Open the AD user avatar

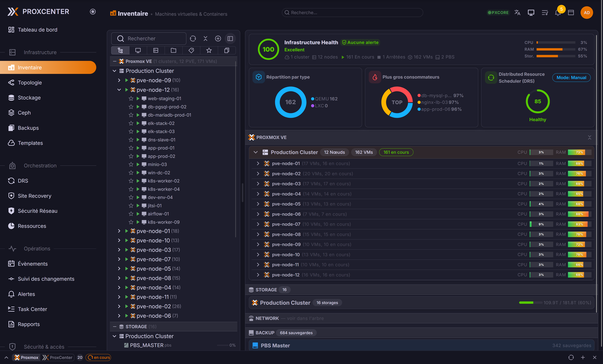587,12
